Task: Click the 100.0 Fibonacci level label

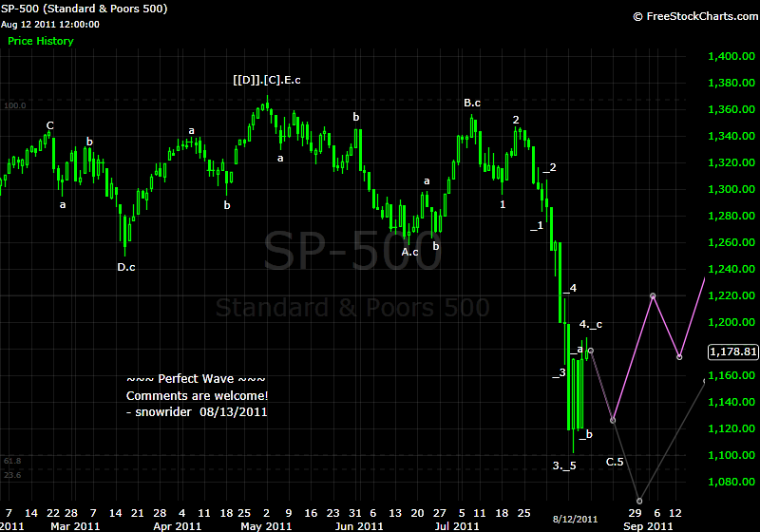Action: 15,105
